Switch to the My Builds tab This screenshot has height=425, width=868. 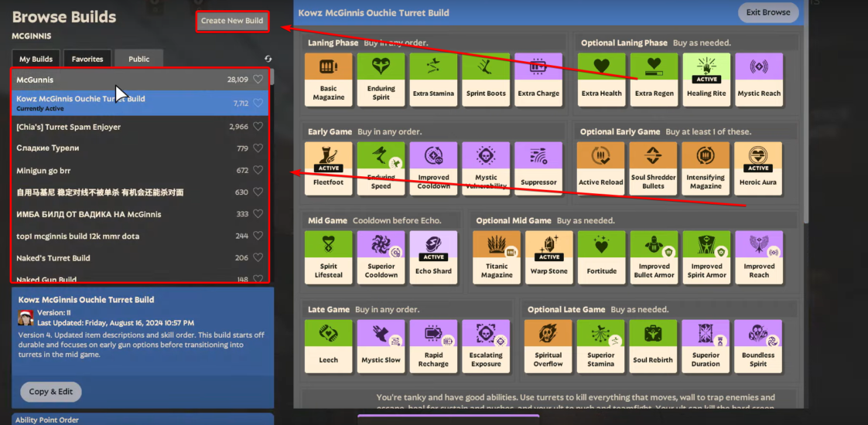36,59
